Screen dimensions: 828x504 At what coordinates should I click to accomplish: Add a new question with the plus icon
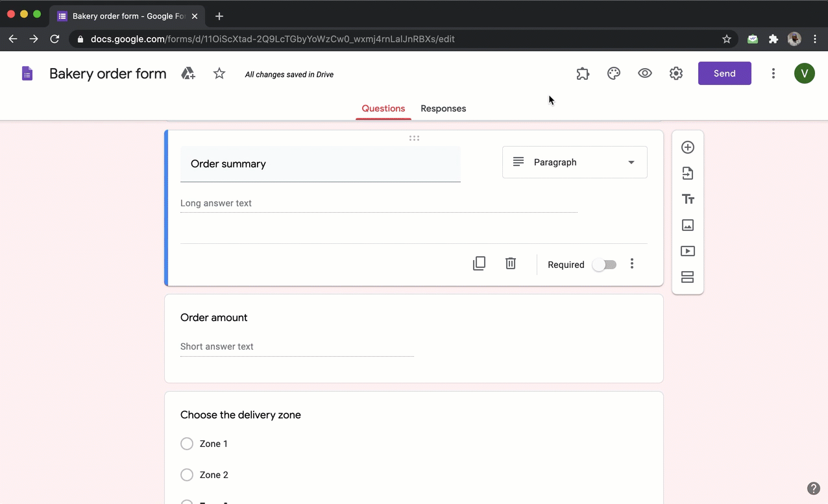point(687,147)
